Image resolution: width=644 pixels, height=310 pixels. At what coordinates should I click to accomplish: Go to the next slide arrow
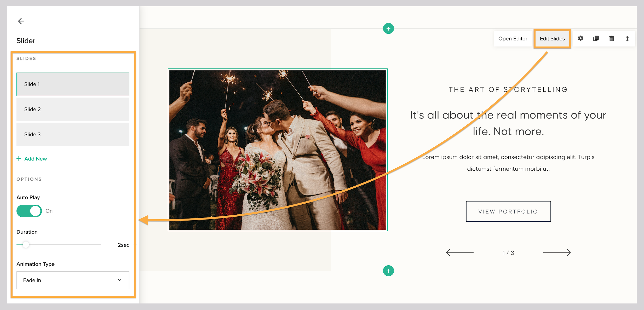556,252
